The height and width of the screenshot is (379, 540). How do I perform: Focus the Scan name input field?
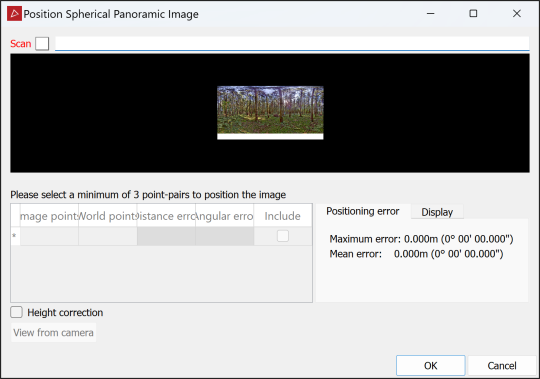[x=292, y=44]
